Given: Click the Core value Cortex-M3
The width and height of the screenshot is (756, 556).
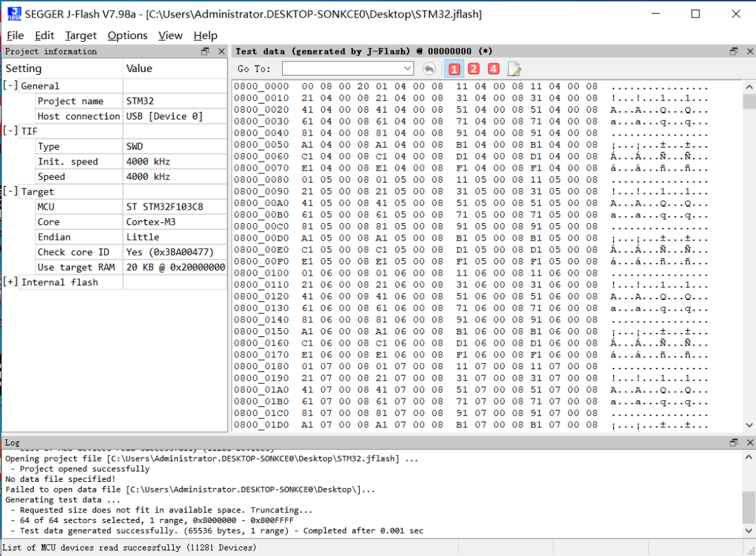Looking at the screenshot, I should pyautogui.click(x=151, y=222).
